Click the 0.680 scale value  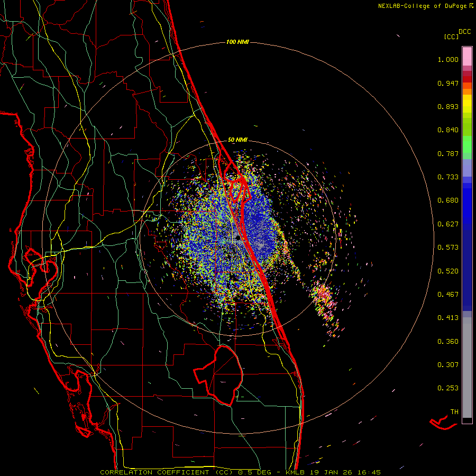(x=448, y=200)
